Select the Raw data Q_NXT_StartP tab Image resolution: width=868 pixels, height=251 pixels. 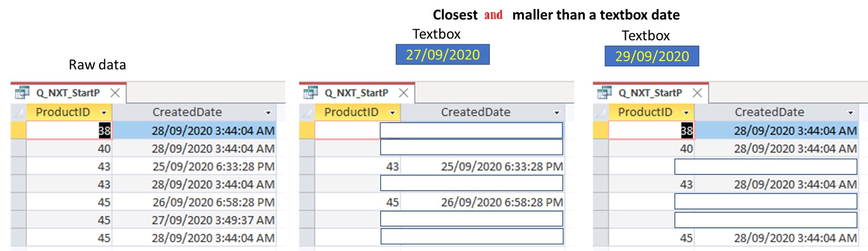[68, 93]
